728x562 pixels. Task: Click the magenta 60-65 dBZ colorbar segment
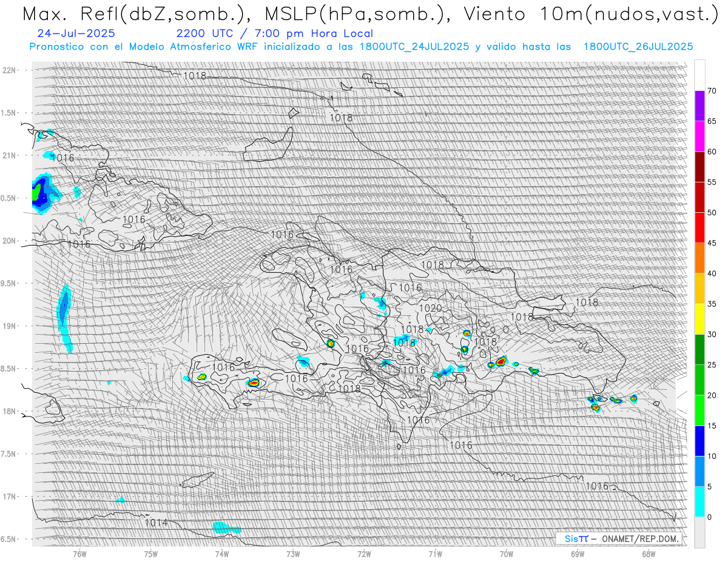[x=699, y=136]
